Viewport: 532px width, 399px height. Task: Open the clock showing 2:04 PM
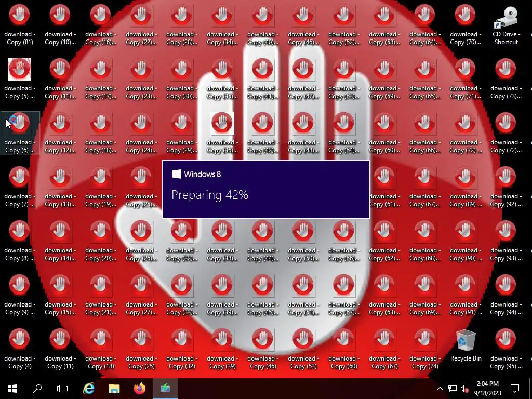pyautogui.click(x=487, y=388)
